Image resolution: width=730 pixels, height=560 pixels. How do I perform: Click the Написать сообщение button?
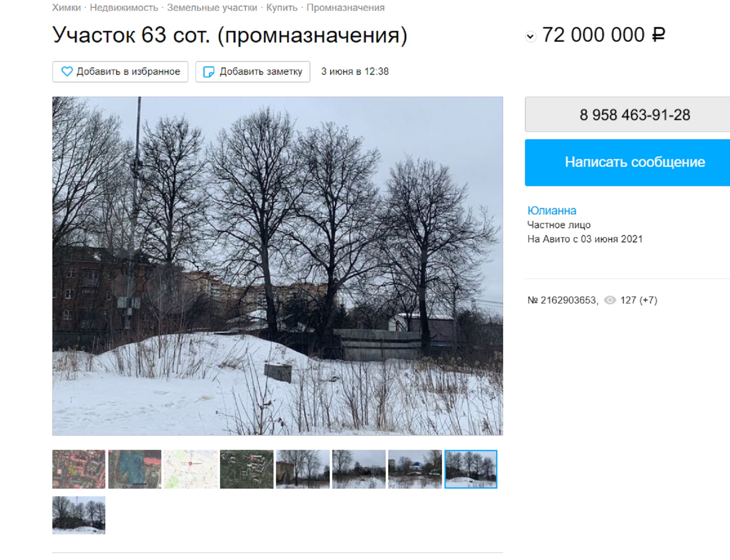coord(628,162)
